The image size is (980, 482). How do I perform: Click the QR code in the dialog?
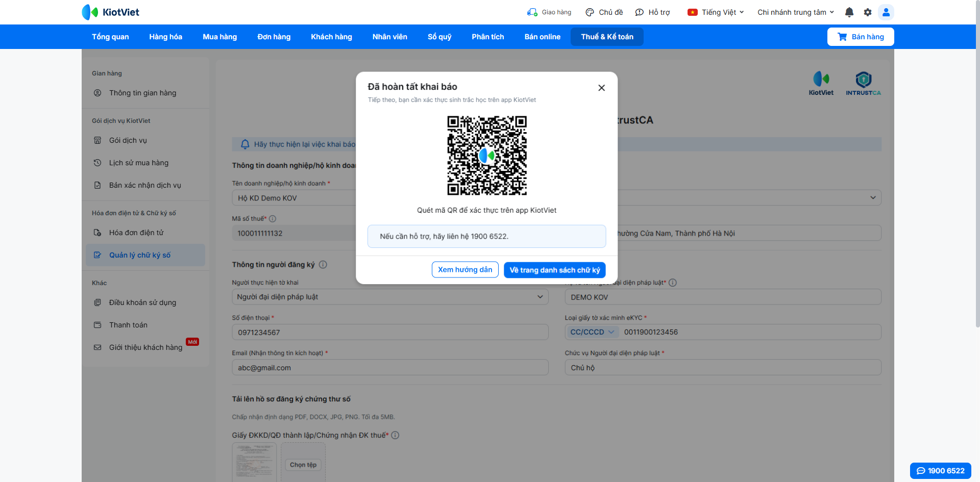pyautogui.click(x=487, y=156)
